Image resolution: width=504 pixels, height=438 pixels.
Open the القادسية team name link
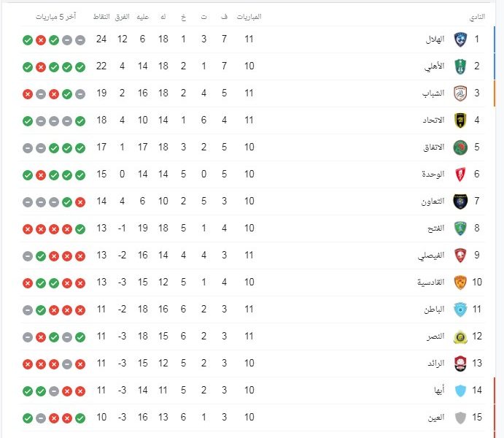(431, 283)
